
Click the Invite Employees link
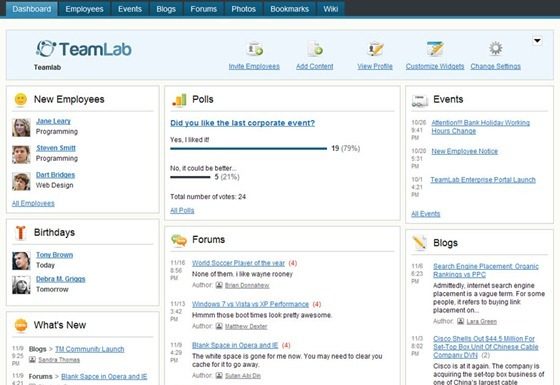[x=254, y=66]
